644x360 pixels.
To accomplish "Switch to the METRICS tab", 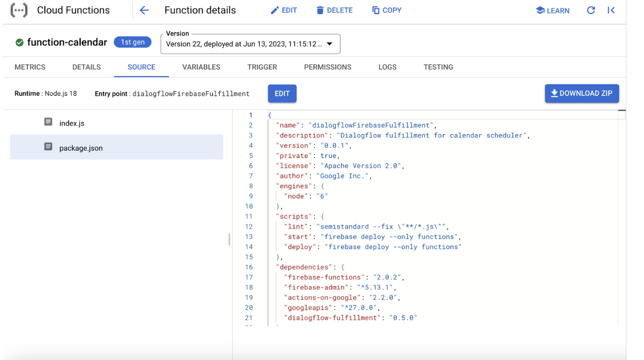I will tap(30, 67).
